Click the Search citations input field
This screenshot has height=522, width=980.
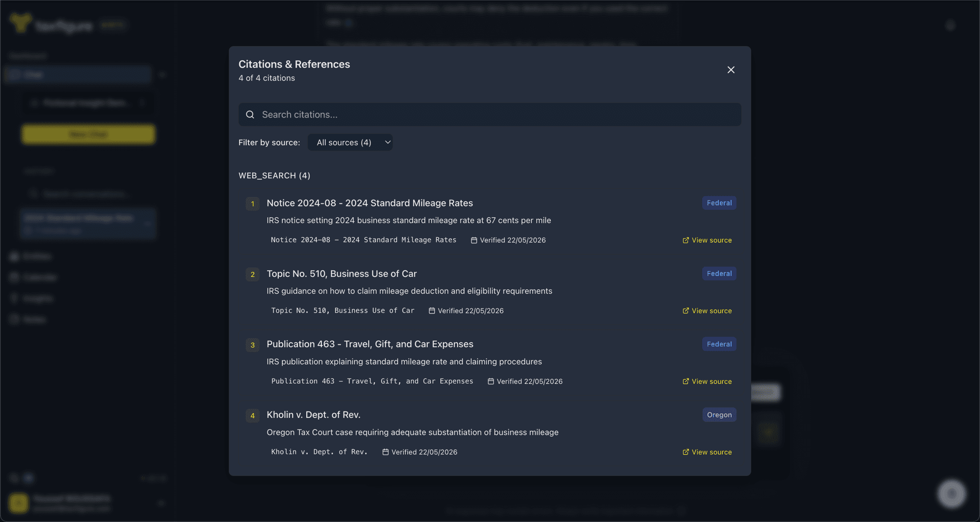tap(490, 115)
